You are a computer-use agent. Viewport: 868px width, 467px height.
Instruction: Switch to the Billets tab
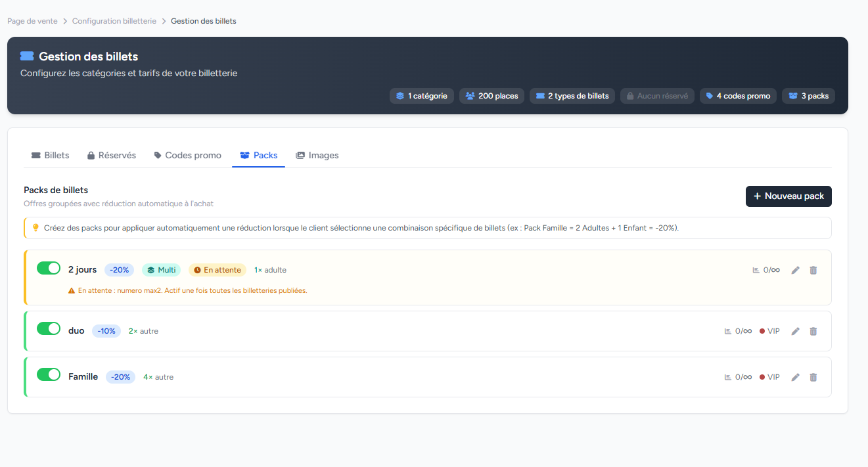[x=51, y=156]
